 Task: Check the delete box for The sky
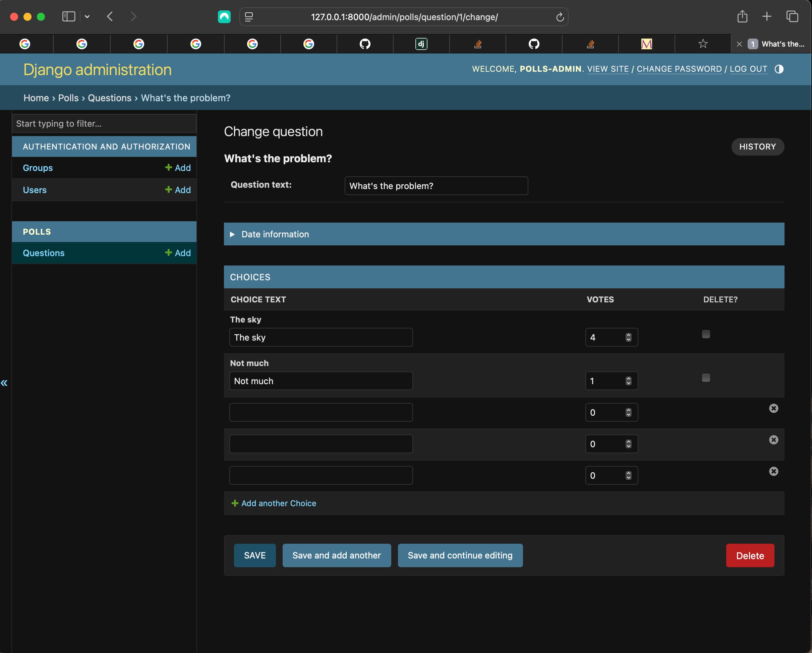pos(706,335)
